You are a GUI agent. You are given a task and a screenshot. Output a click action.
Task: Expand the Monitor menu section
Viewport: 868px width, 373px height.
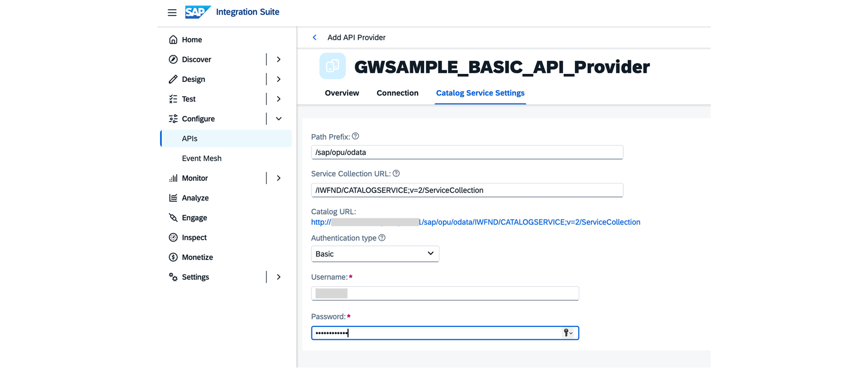coord(278,178)
